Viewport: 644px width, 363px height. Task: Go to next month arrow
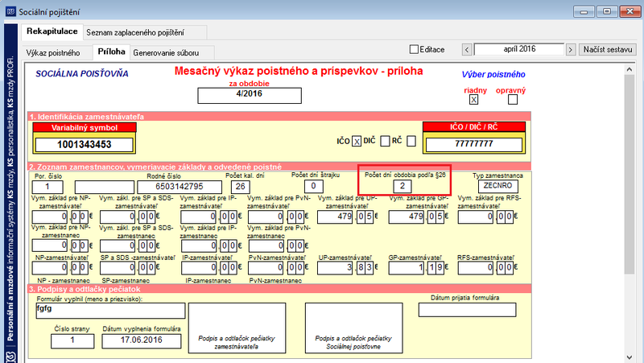(x=571, y=50)
